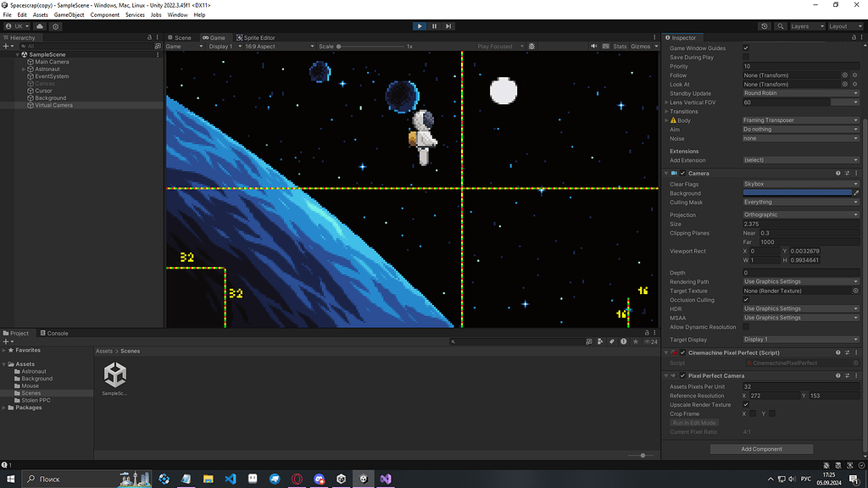868x488 pixels.
Task: Click the Pause button in the toolbar
Action: (x=434, y=25)
